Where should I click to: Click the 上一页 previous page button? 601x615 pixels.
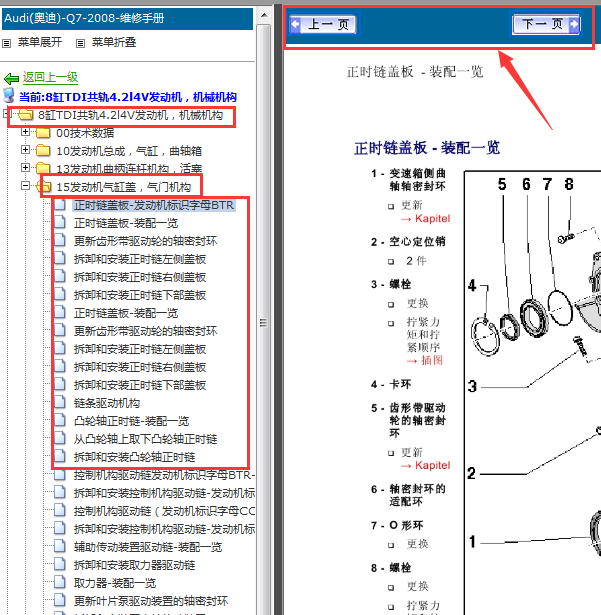324,24
